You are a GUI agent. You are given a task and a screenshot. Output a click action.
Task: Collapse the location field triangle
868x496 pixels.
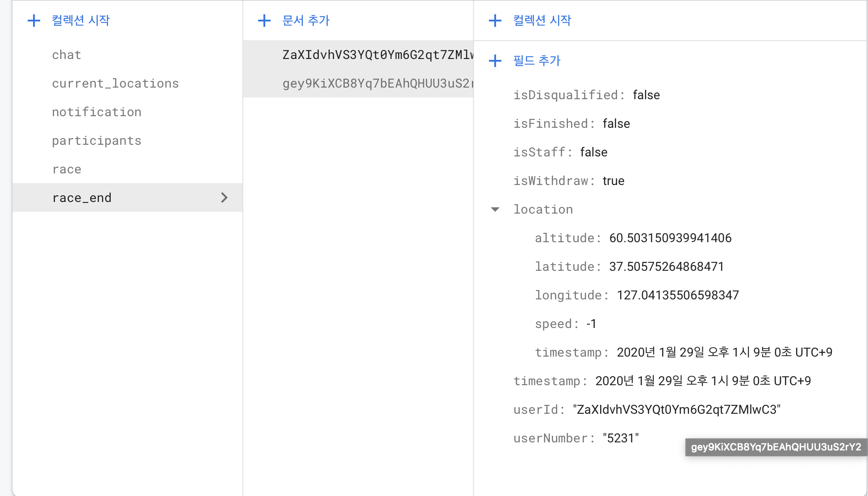(495, 210)
